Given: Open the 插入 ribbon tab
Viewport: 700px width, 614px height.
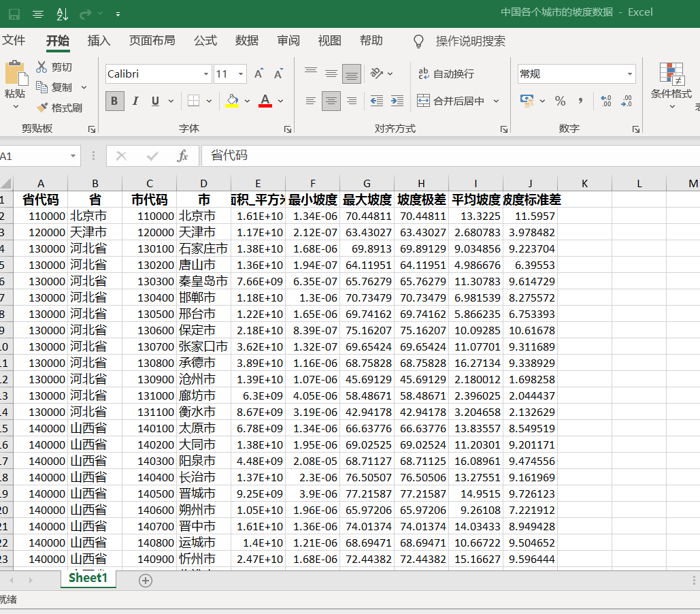Looking at the screenshot, I should [x=99, y=41].
